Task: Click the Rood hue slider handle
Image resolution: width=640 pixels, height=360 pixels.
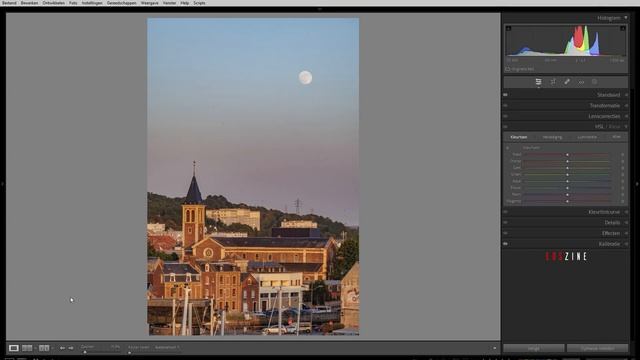Action: coord(567,155)
